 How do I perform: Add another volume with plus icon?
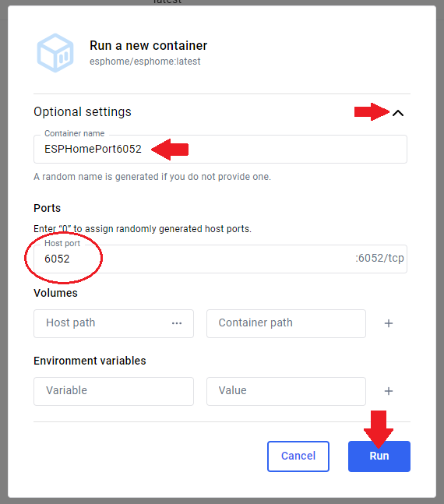pyautogui.click(x=389, y=323)
